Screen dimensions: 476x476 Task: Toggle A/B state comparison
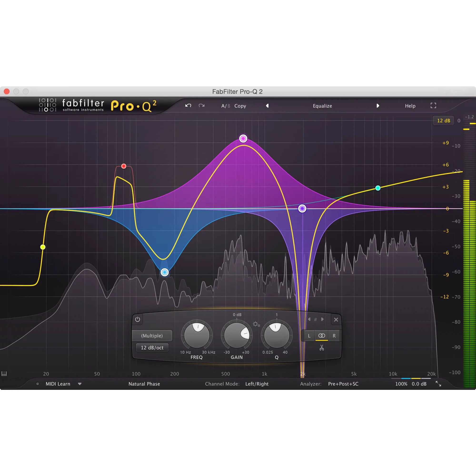pyautogui.click(x=226, y=106)
